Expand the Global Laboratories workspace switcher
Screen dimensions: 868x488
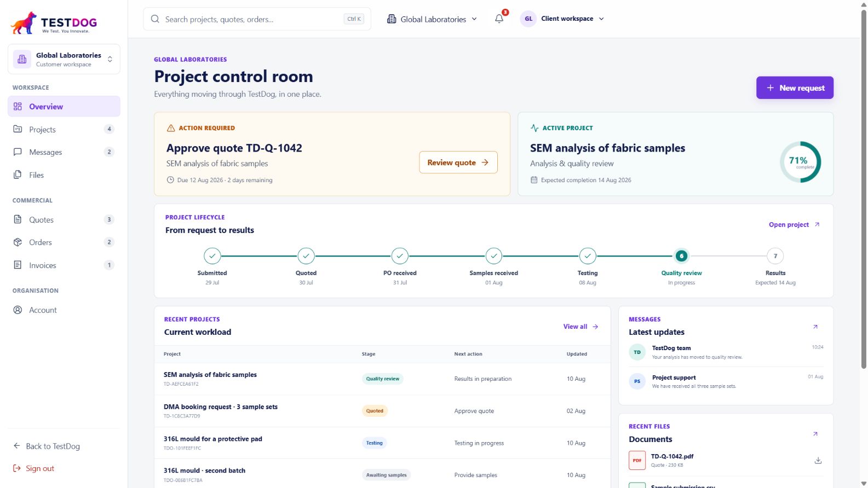click(x=64, y=59)
